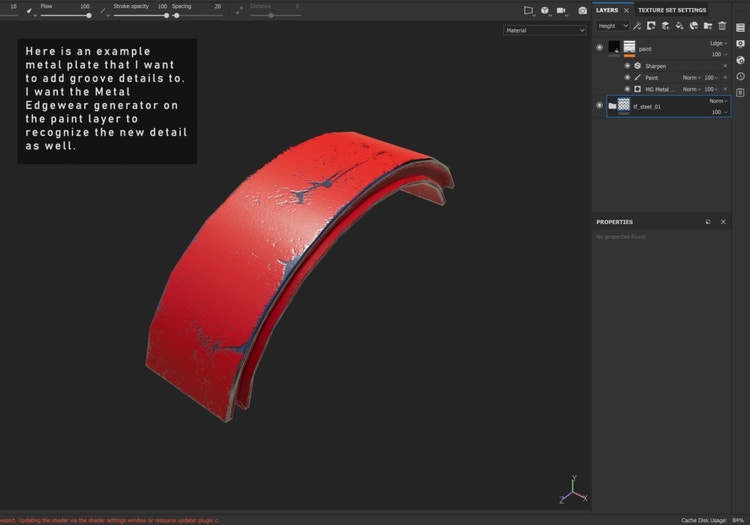Click the add fill layer icon

[x=678, y=26]
